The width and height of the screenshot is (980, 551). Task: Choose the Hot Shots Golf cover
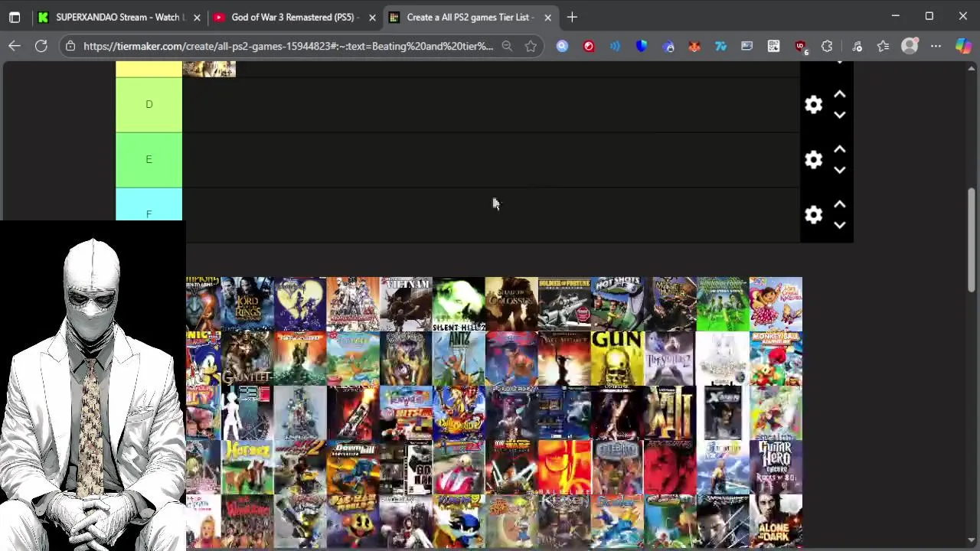(617, 304)
